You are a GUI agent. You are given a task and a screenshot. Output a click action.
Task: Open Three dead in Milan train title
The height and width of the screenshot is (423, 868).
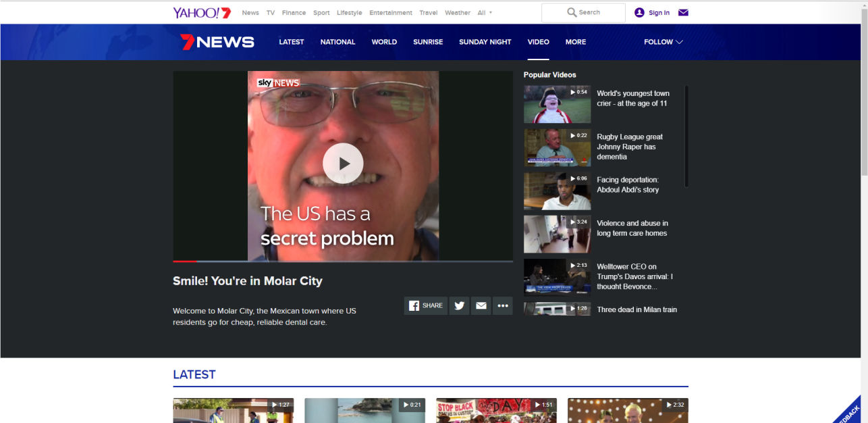pos(636,309)
